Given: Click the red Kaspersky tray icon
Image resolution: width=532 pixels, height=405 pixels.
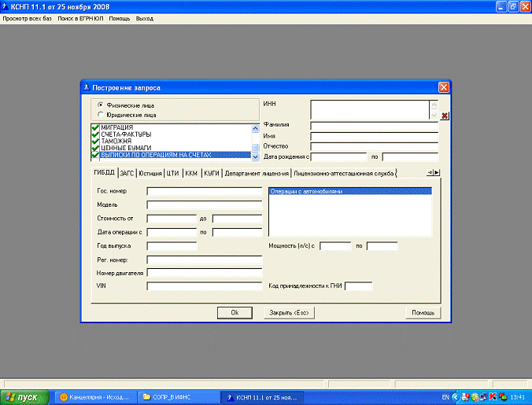Looking at the screenshot, I should (x=493, y=397).
